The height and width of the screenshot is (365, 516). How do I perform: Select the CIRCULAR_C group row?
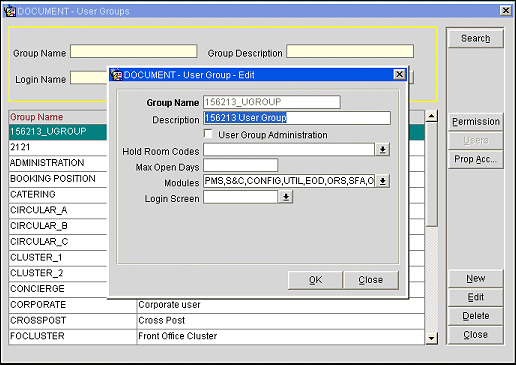pos(58,242)
